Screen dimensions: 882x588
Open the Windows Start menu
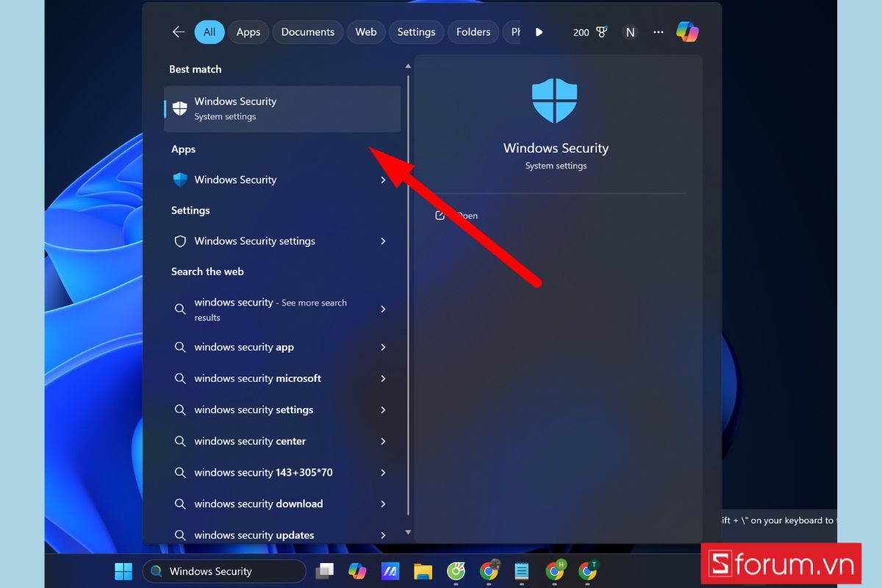[x=123, y=571]
